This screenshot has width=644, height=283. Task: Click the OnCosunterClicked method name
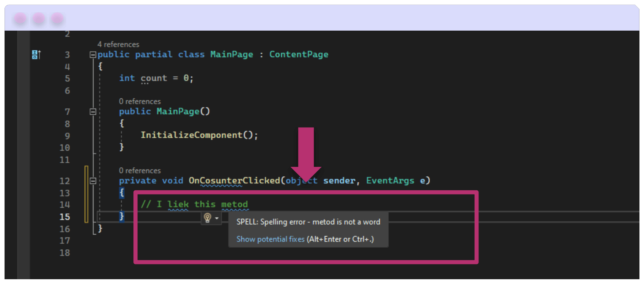click(234, 180)
